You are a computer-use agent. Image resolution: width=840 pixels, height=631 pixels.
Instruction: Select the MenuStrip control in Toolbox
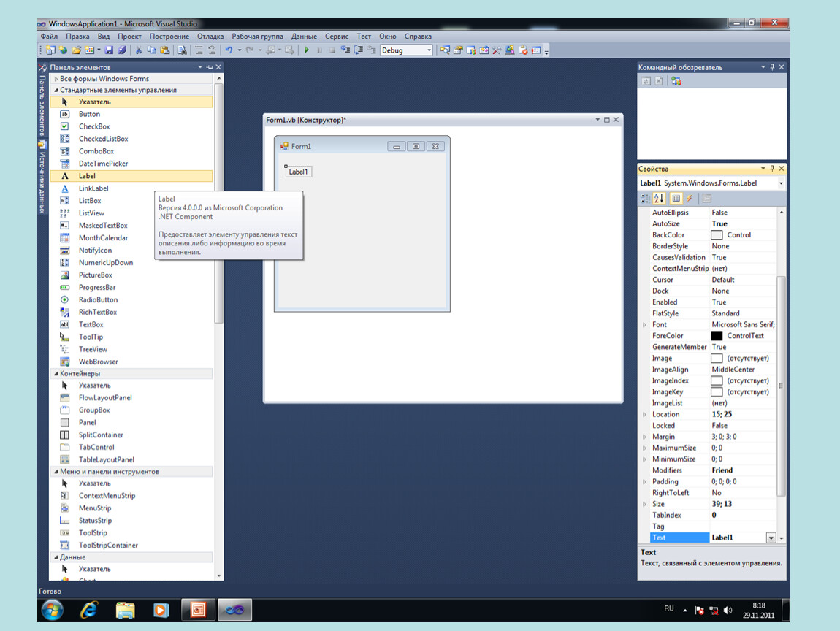(131, 508)
